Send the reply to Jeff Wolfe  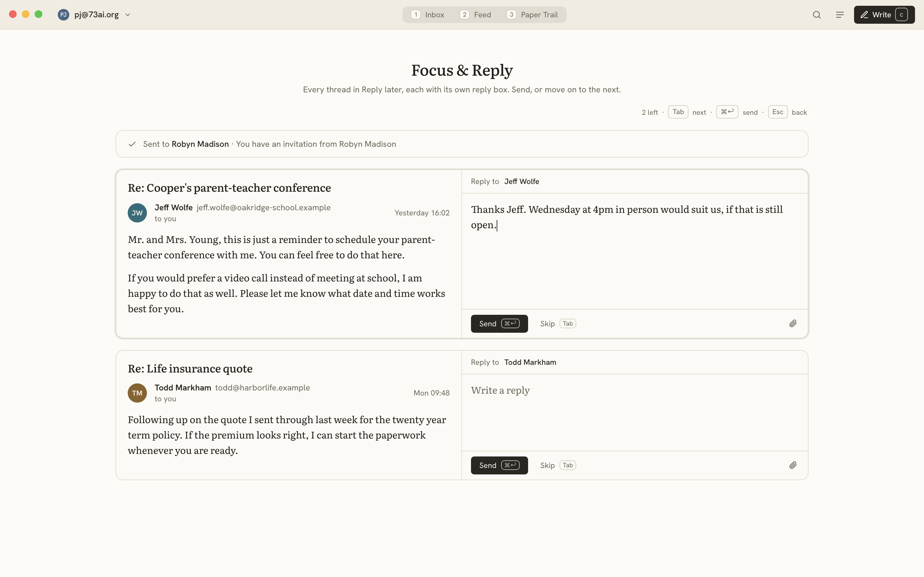[x=500, y=324]
